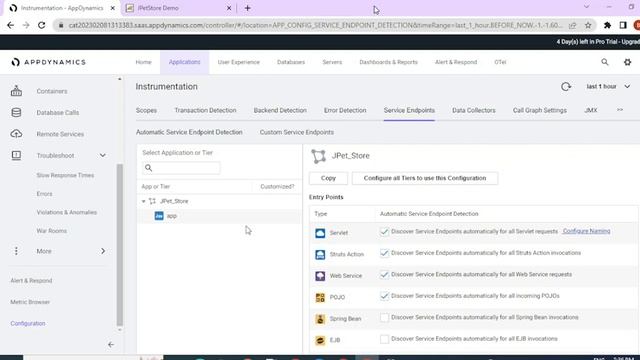Viewport: 640px width, 360px height.
Task: Go to the Home menu
Action: pos(143,62)
